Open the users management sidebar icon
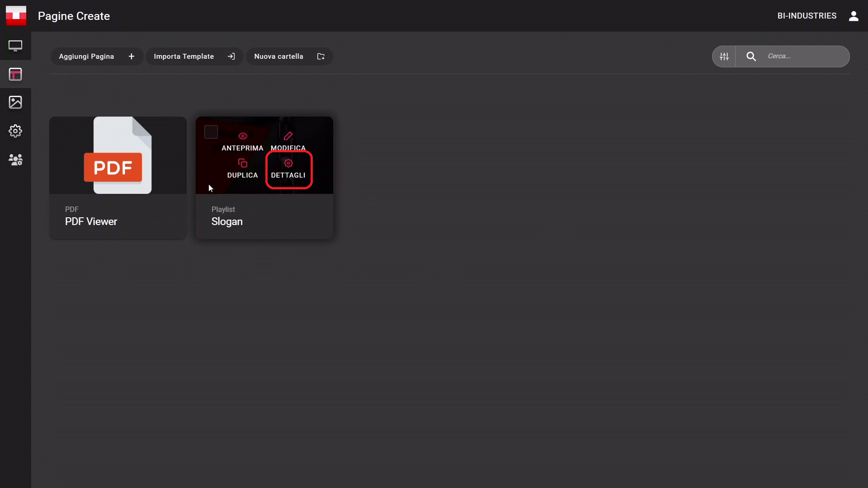 [x=15, y=160]
